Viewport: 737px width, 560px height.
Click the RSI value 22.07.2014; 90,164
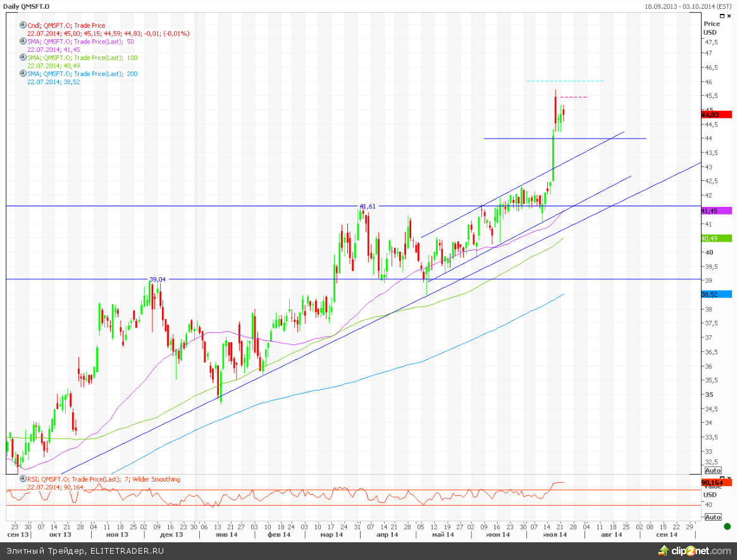tap(56, 487)
